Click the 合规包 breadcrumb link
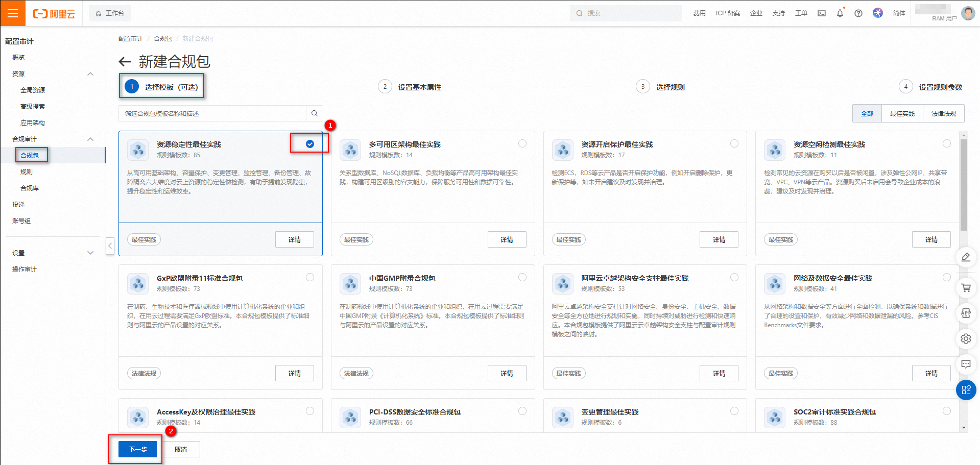This screenshot has height=465, width=980. point(162,39)
